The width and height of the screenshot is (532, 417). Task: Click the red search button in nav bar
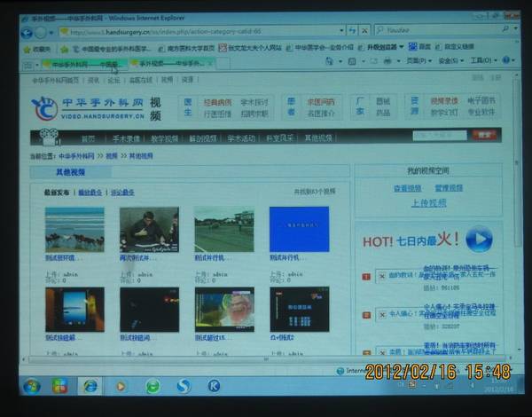(483, 135)
